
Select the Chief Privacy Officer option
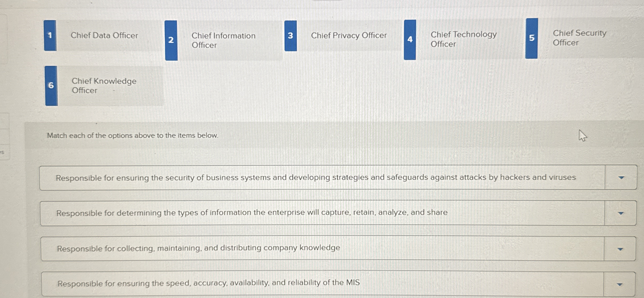[348, 35]
